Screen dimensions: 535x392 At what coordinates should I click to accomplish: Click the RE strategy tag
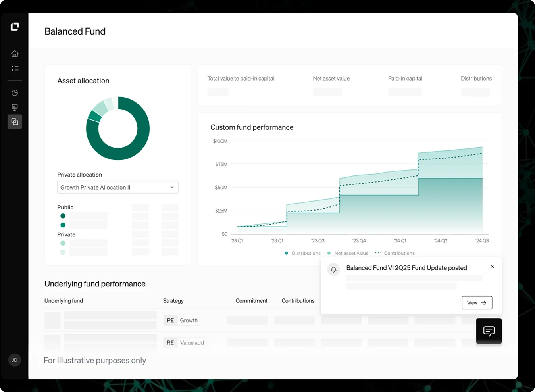click(170, 343)
